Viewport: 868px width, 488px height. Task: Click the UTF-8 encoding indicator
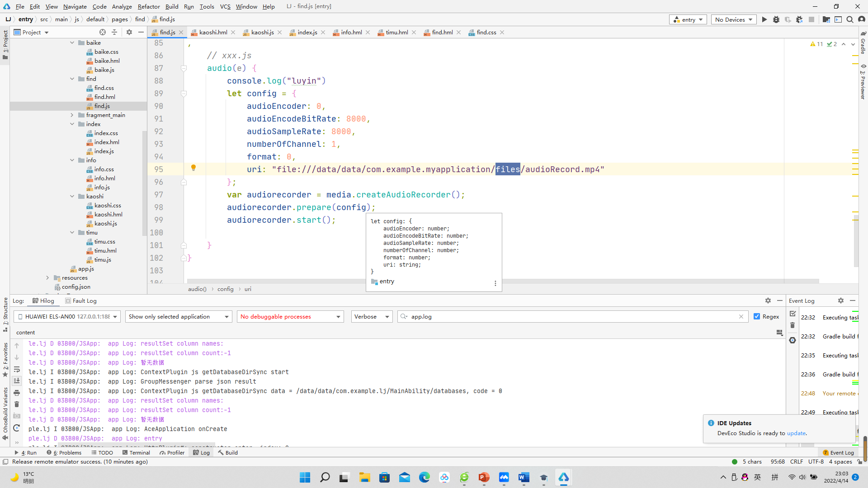[x=816, y=462]
